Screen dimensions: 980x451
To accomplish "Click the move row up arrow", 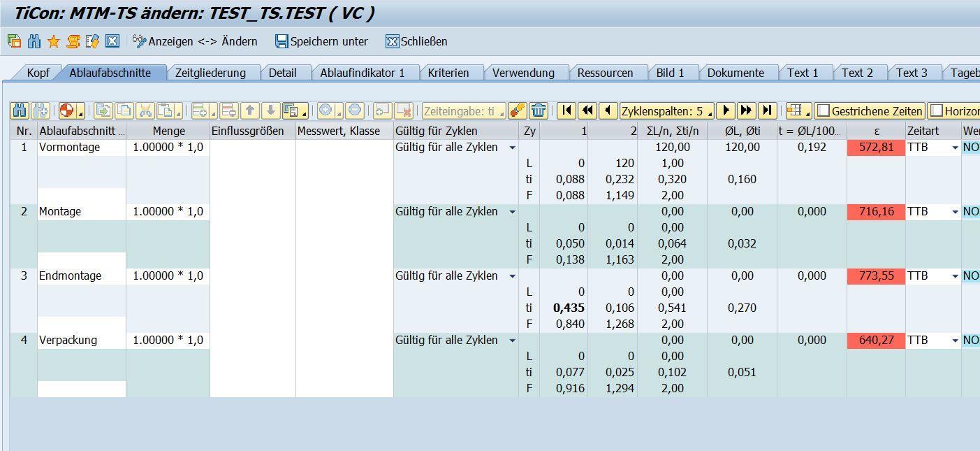I will point(251,110).
